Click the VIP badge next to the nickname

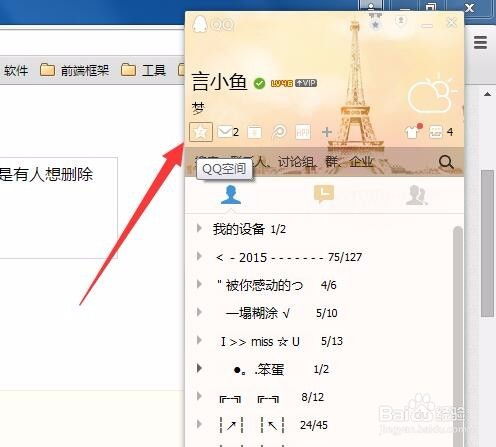(306, 83)
